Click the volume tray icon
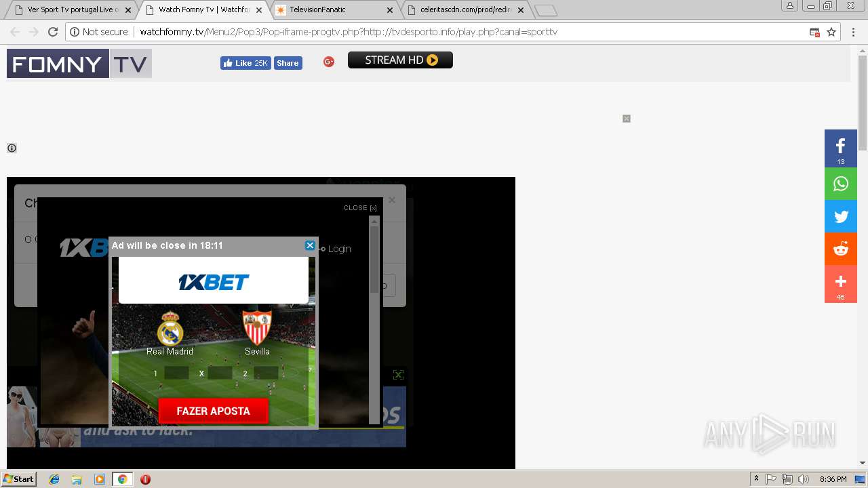The image size is (868, 488). (x=804, y=479)
